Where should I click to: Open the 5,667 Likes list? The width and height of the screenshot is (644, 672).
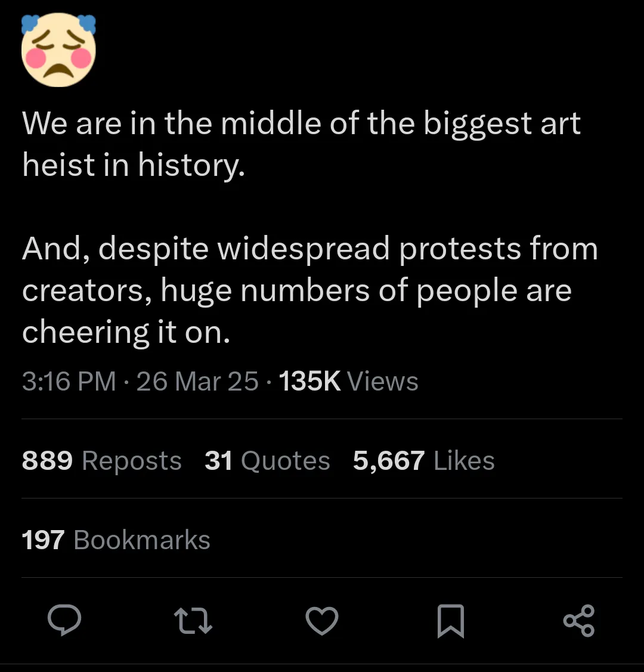[x=423, y=461]
